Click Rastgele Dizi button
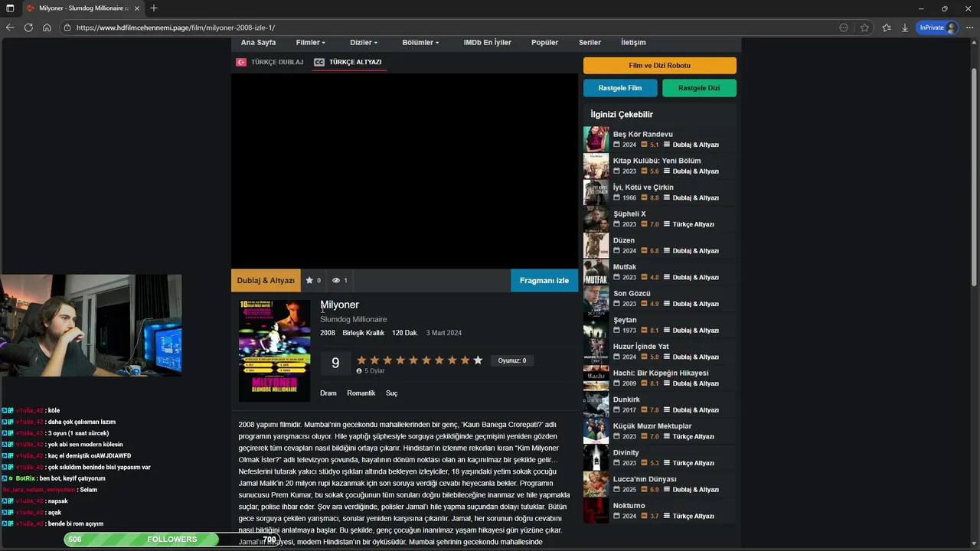 click(699, 88)
